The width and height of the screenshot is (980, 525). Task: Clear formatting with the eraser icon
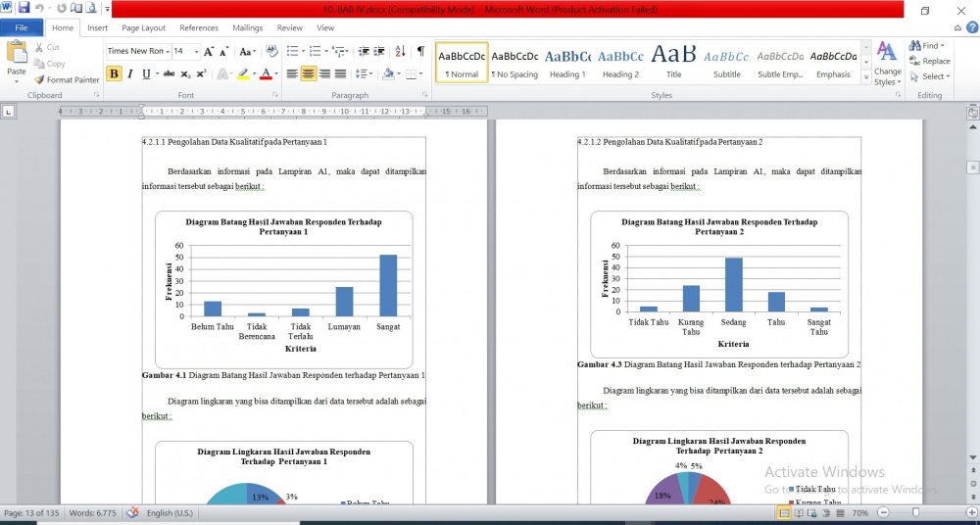pyautogui.click(x=271, y=51)
